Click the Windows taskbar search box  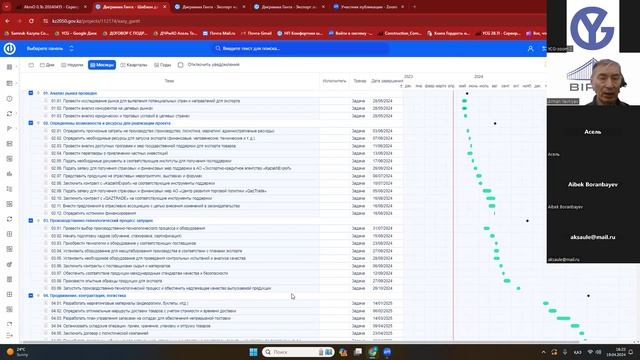(x=298, y=352)
